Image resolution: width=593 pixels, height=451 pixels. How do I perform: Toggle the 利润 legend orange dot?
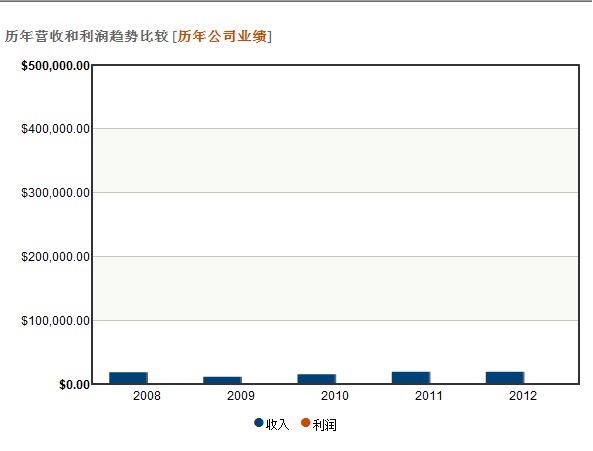[x=306, y=423]
